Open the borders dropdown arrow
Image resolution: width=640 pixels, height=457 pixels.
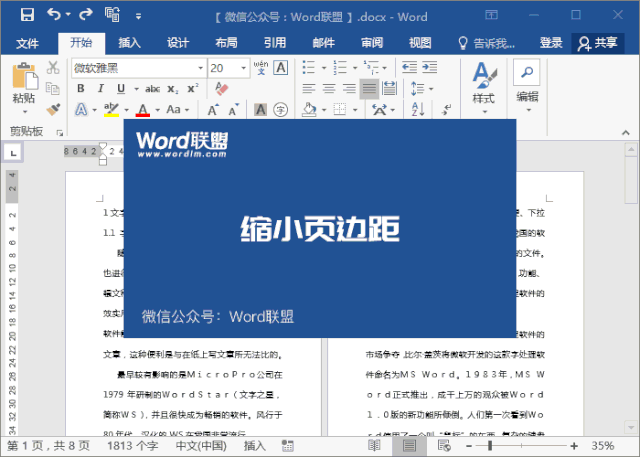tap(355, 110)
